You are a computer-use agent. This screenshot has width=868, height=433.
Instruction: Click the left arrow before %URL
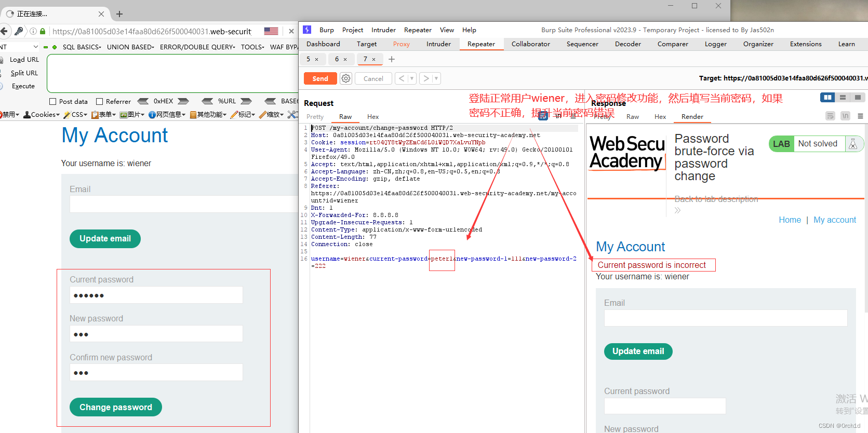[207, 101]
